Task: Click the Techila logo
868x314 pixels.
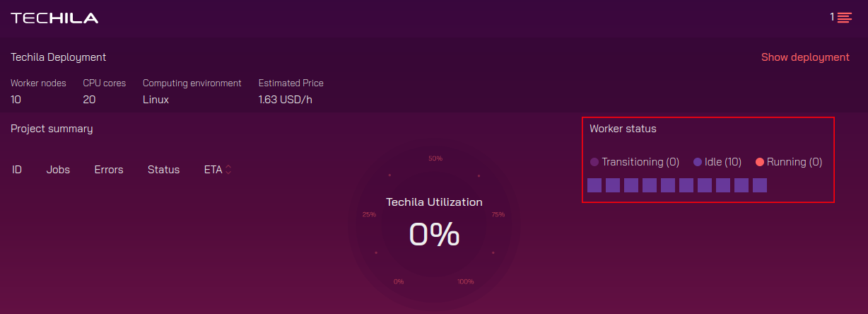Action: (54, 18)
